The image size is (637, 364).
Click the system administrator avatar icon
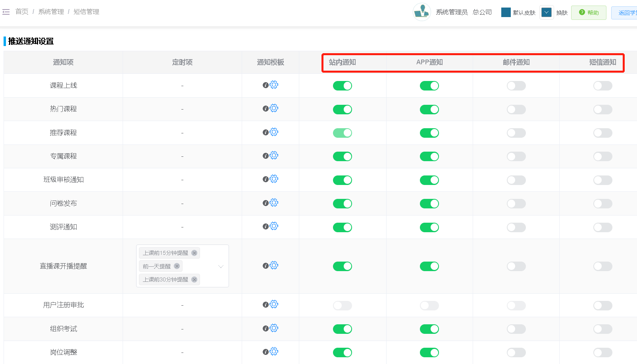(x=421, y=12)
